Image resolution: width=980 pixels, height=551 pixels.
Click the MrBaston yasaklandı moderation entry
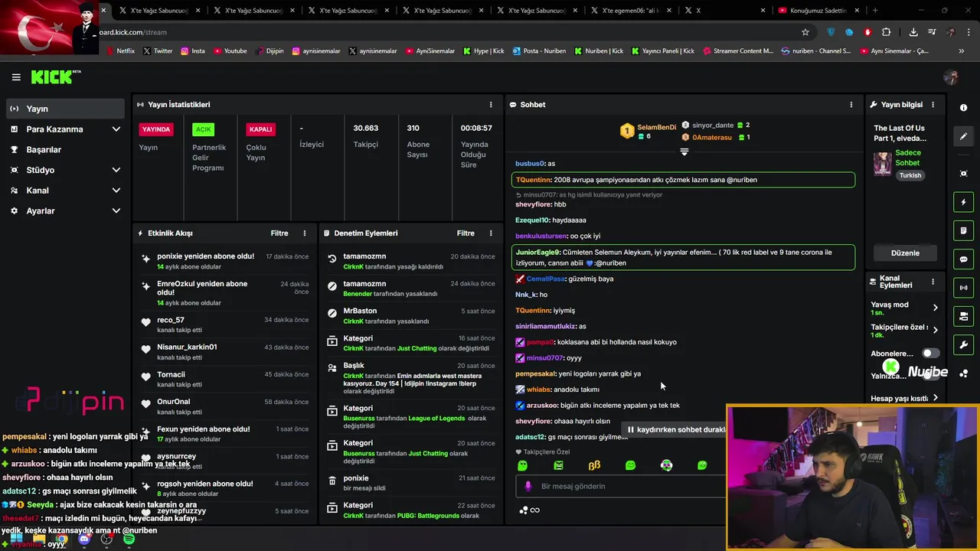point(411,316)
